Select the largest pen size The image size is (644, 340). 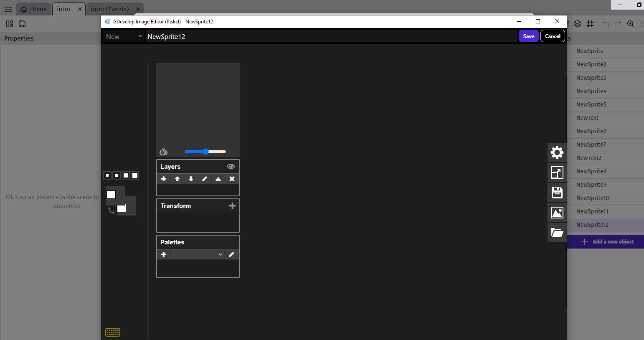(134, 175)
